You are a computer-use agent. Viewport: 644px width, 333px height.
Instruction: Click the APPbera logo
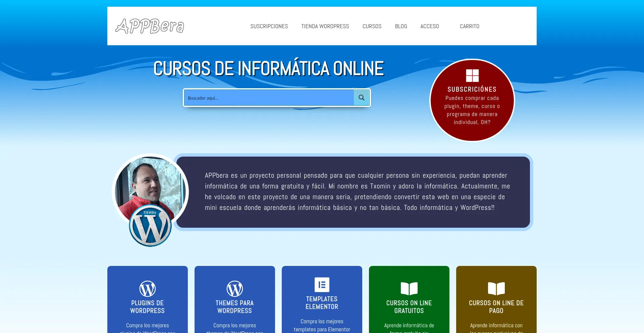click(x=150, y=26)
